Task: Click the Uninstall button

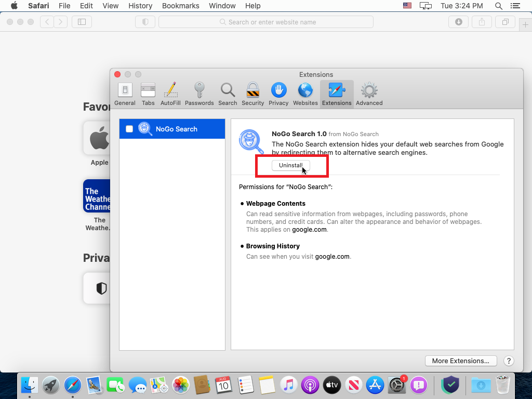Action: (291, 165)
